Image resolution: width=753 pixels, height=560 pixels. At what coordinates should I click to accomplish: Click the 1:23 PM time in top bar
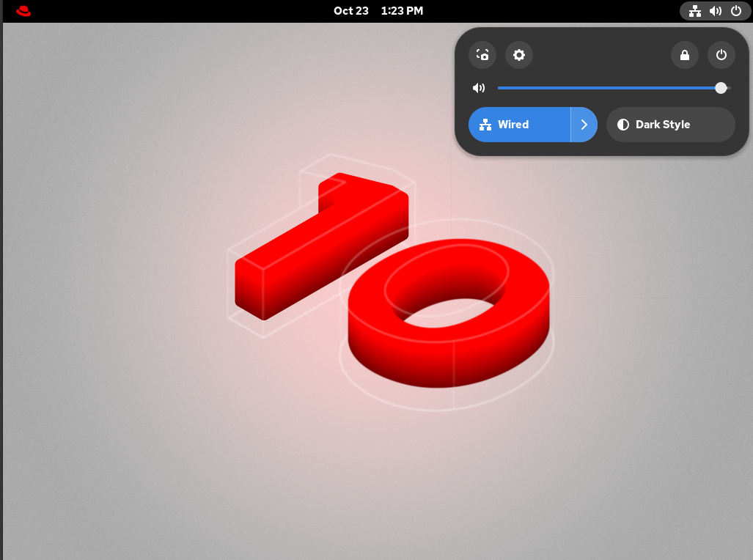(402, 11)
